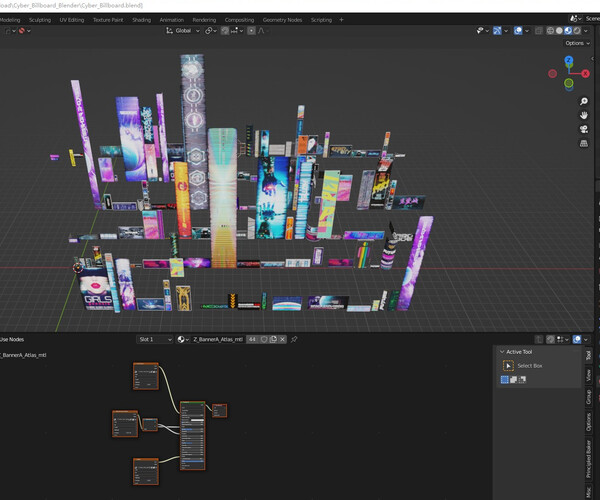Toggle node editor overlays button
600x500 pixels.
[x=577, y=339]
